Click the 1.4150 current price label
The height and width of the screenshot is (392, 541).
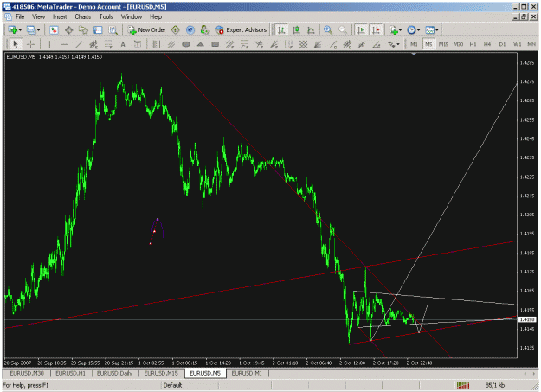coord(527,319)
